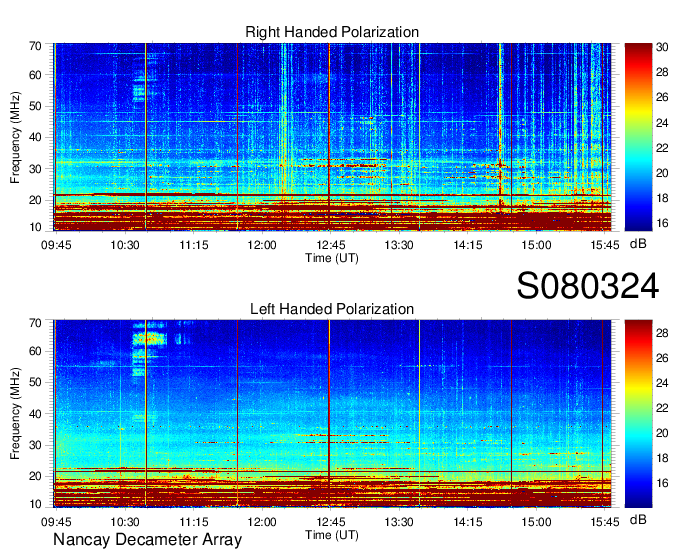Click the "16" value on Right Handed colorbar
The height and width of the screenshot is (552, 680).
662,223
